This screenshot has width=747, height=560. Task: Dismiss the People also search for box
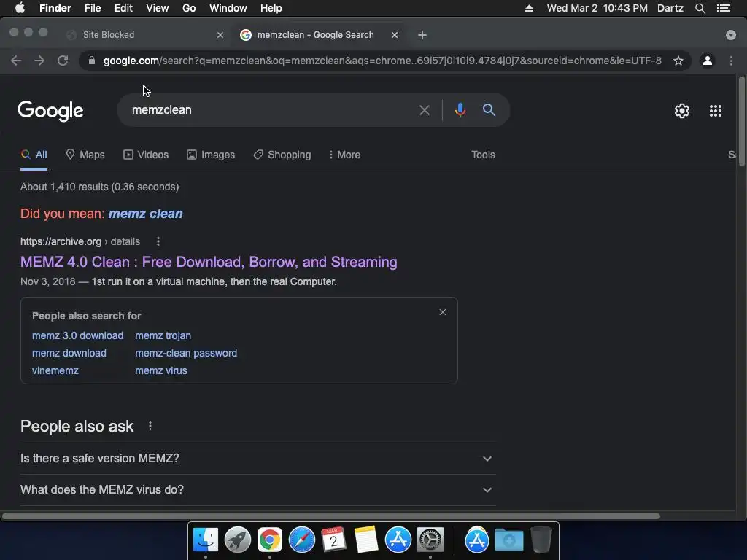[443, 312]
